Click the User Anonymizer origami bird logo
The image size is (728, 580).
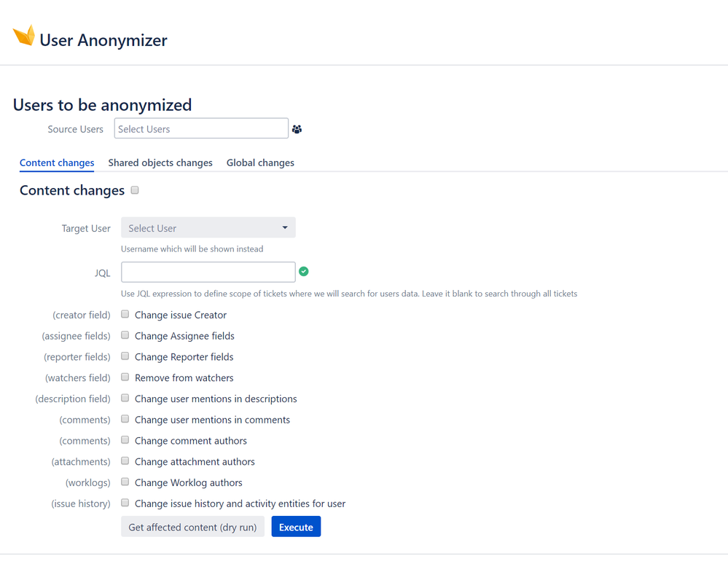coord(23,35)
